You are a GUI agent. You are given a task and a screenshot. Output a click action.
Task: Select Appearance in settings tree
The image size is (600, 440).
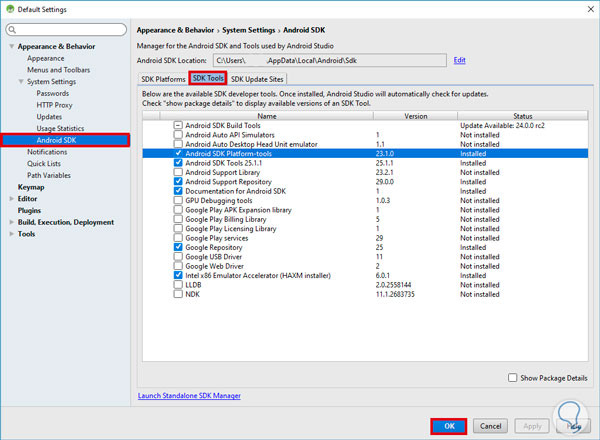[46, 58]
